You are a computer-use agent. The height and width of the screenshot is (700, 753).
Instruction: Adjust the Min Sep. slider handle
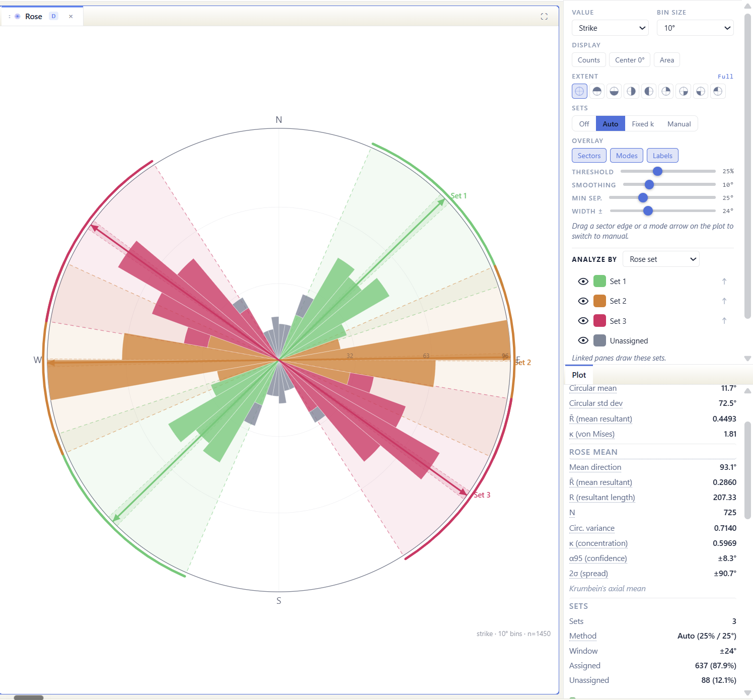pos(643,198)
